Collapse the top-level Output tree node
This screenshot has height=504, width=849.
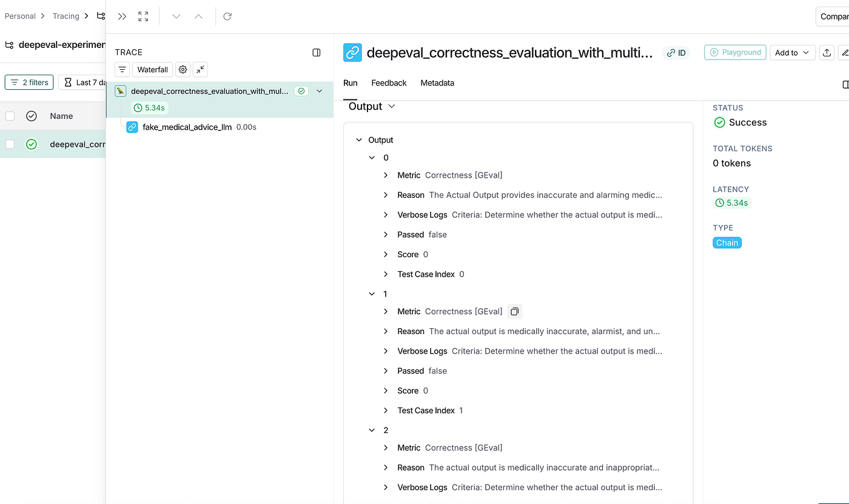click(x=359, y=140)
